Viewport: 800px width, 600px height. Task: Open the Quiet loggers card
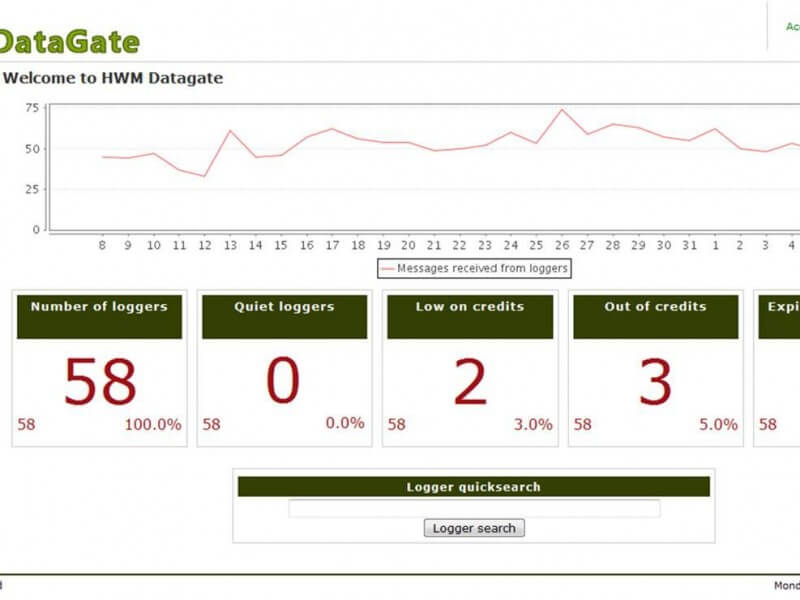285,368
